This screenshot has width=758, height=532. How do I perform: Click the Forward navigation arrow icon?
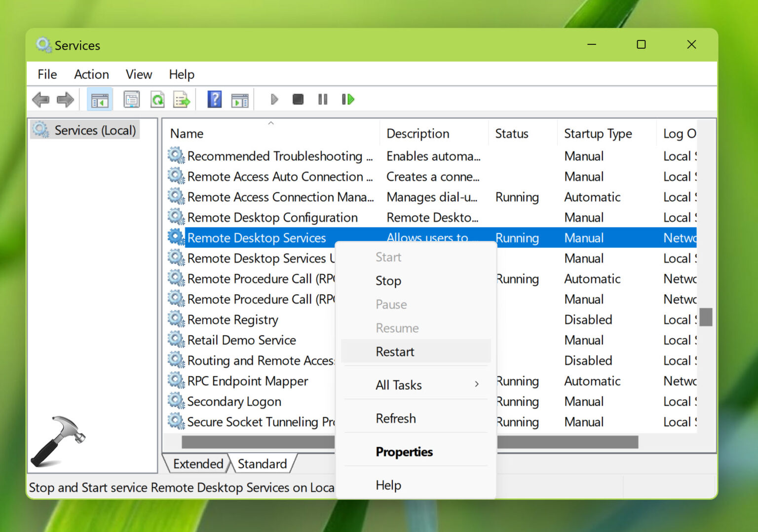pyautogui.click(x=65, y=100)
